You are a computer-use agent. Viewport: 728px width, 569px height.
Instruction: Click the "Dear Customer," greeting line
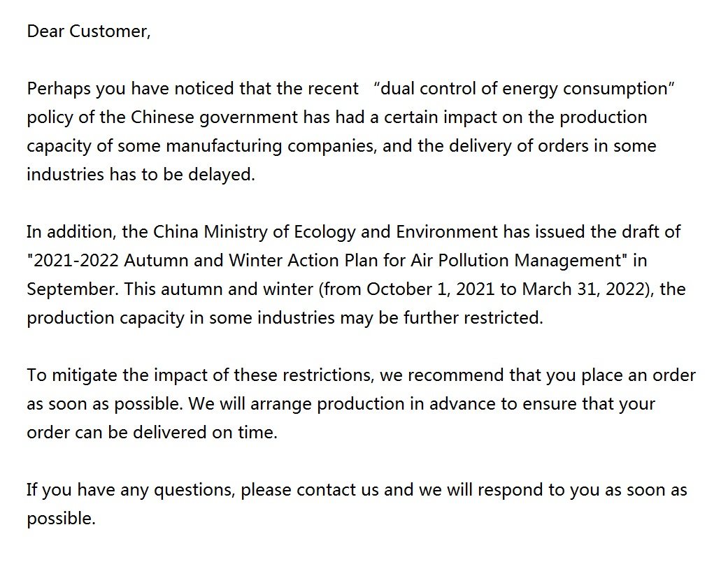88,32
